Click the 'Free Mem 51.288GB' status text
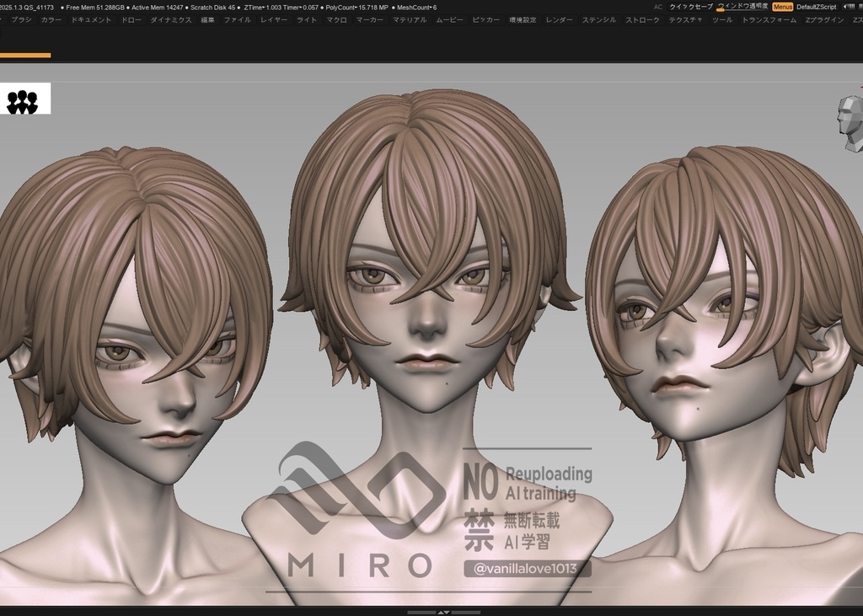This screenshot has height=616, width=863. pos(94,8)
